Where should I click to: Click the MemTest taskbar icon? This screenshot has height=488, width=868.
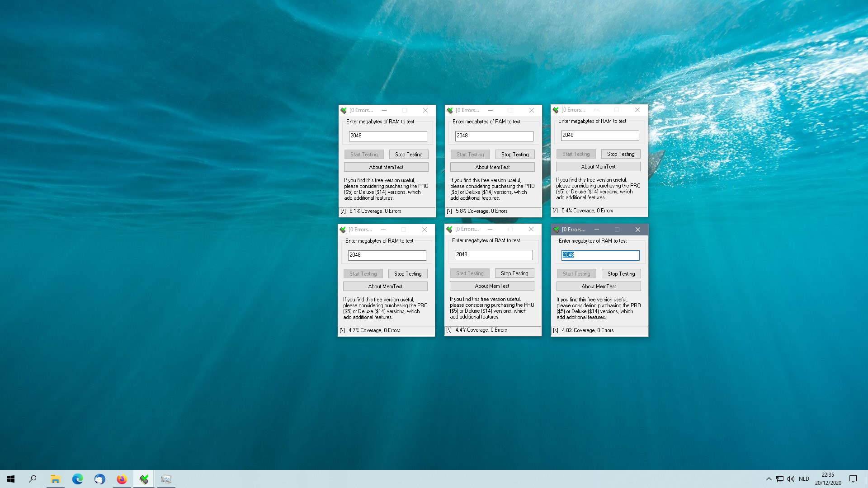click(x=144, y=479)
